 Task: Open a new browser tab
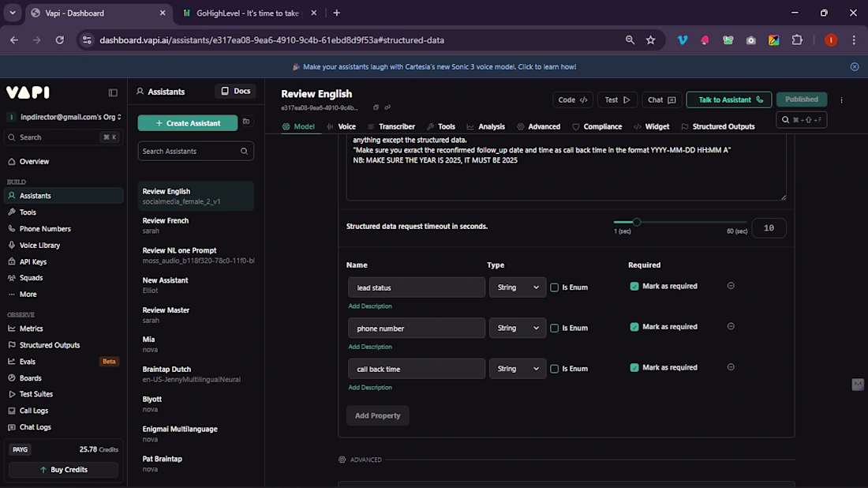337,13
